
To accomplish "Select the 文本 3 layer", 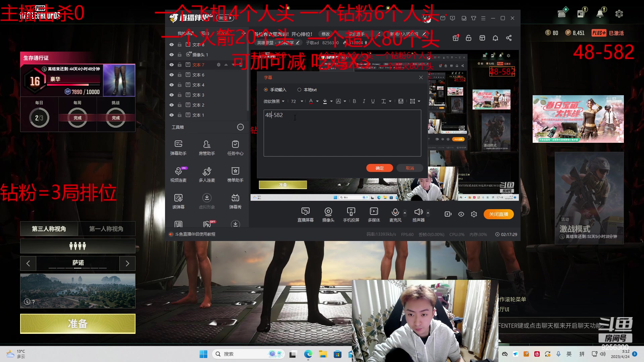I will click(x=198, y=95).
